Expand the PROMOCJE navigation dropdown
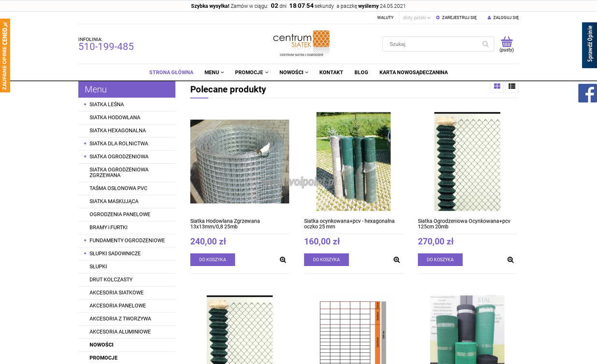This screenshot has height=364, width=597. click(251, 72)
